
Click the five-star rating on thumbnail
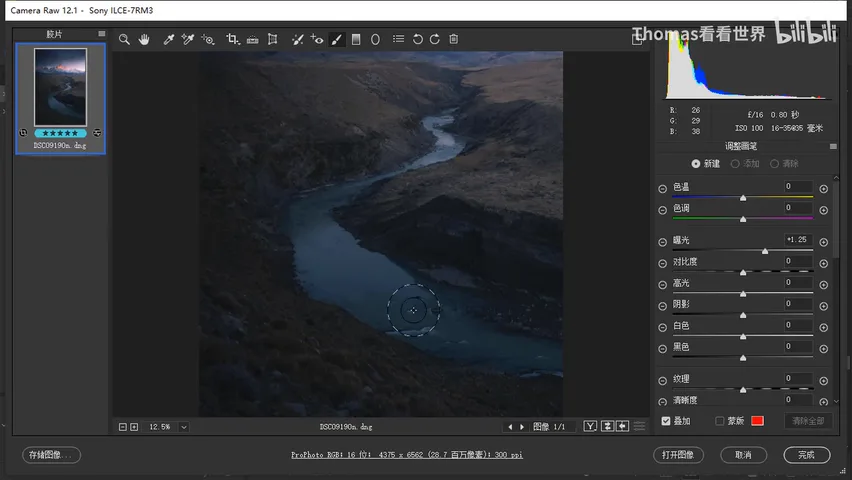click(x=60, y=133)
